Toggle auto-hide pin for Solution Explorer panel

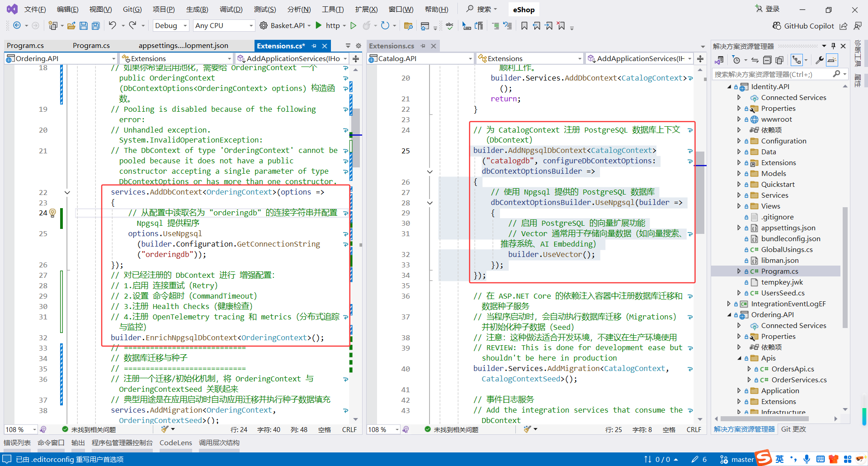click(x=833, y=46)
